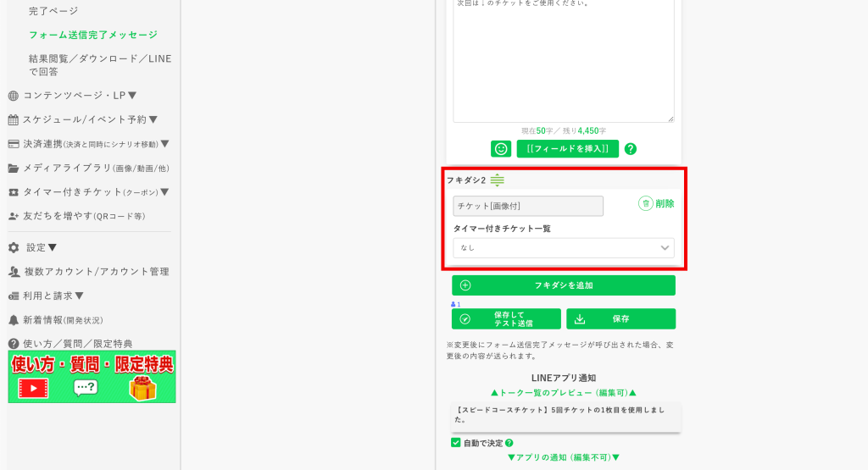This screenshot has width=868, height=470.
Task: Expand the 設定 menu
Action: click(52, 247)
